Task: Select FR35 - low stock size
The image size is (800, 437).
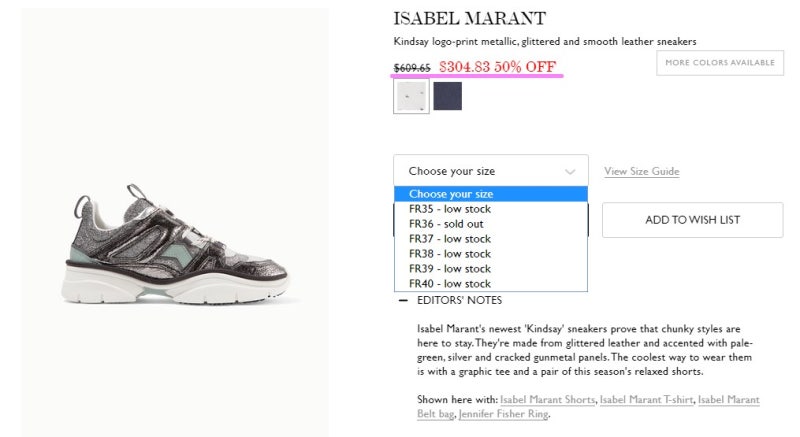Action: tap(491, 209)
